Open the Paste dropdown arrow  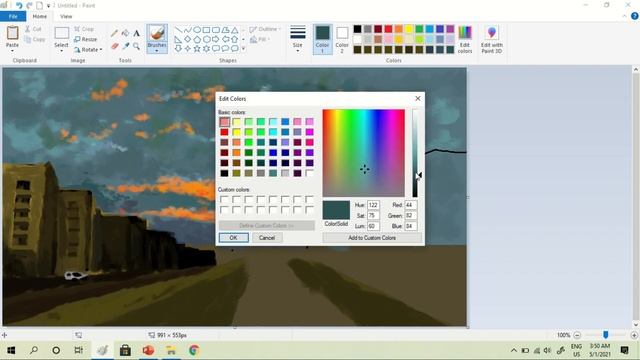click(12, 51)
